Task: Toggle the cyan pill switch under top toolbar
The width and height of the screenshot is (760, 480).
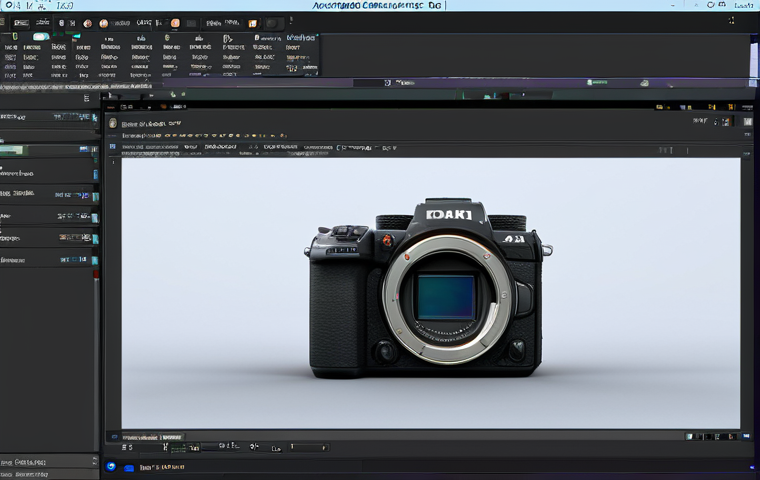Action: [41, 36]
